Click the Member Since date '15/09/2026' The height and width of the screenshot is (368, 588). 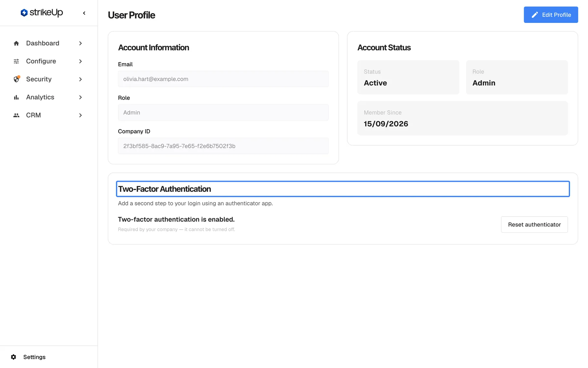pos(386,124)
